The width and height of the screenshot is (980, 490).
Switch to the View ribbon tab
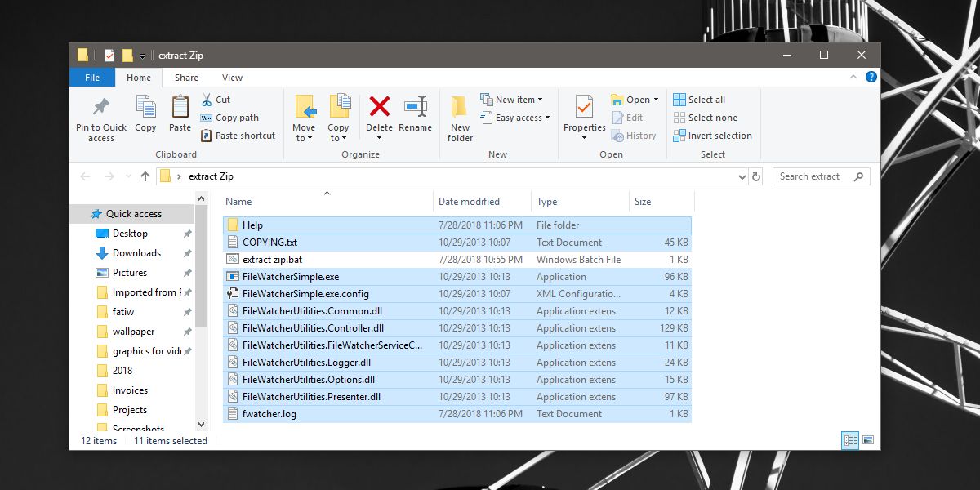(232, 78)
